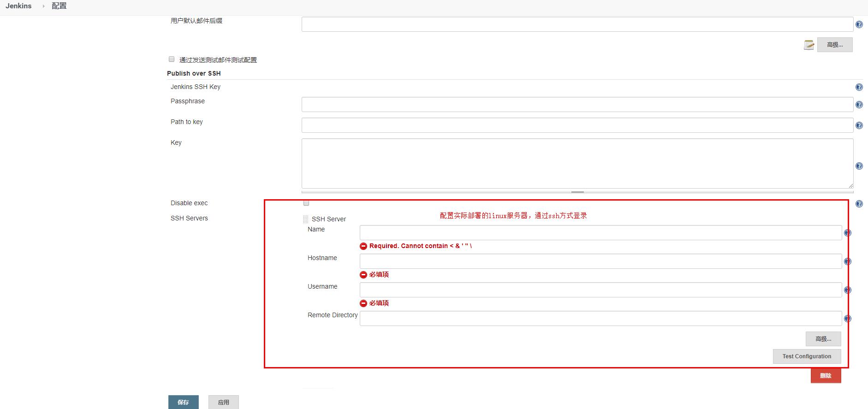This screenshot has width=868, height=409.
Task: Click the Key textarea resize bar
Action: click(x=577, y=192)
